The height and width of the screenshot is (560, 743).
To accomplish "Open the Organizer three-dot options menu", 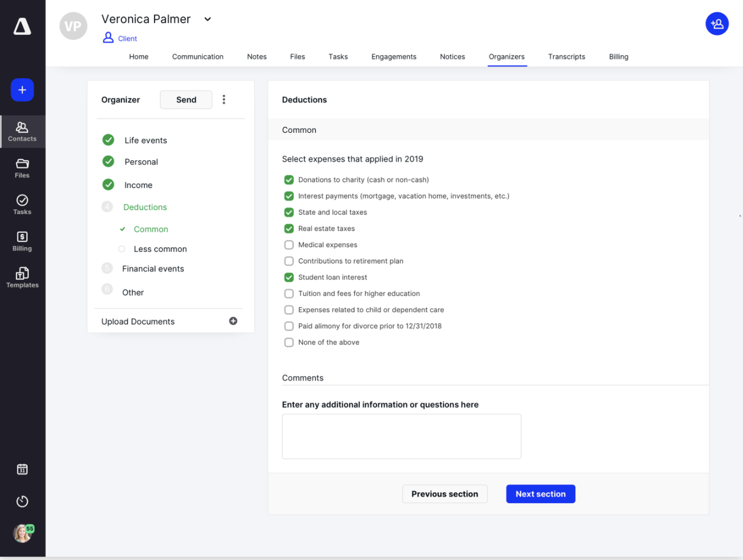I will point(224,100).
